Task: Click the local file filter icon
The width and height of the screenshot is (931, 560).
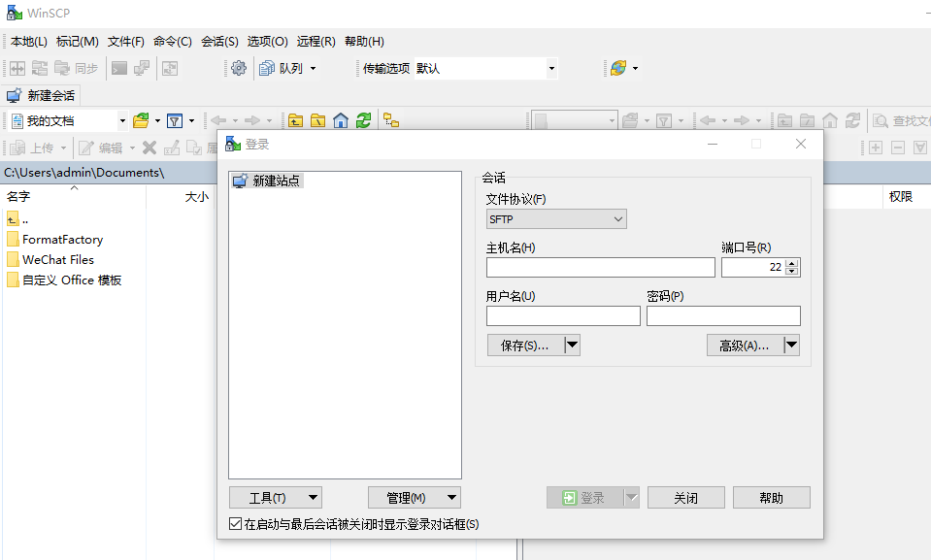Action: click(x=175, y=120)
